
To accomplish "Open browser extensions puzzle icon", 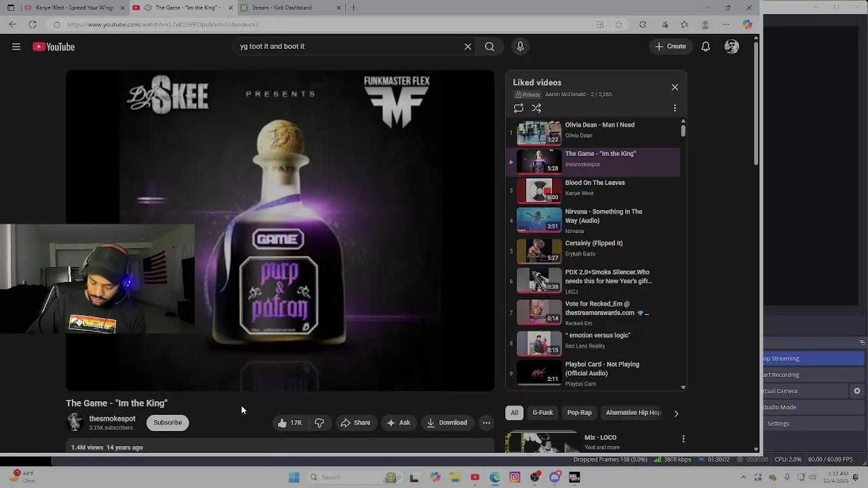I will click(x=643, y=24).
